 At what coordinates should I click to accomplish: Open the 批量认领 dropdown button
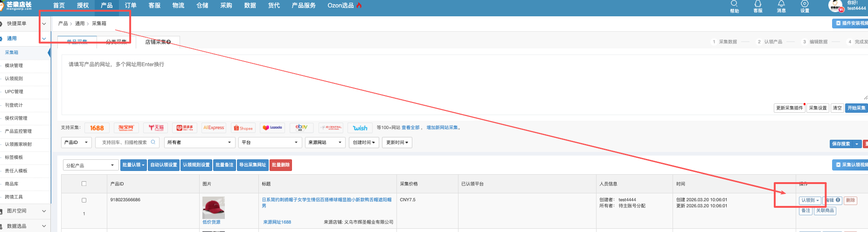pyautogui.click(x=133, y=165)
